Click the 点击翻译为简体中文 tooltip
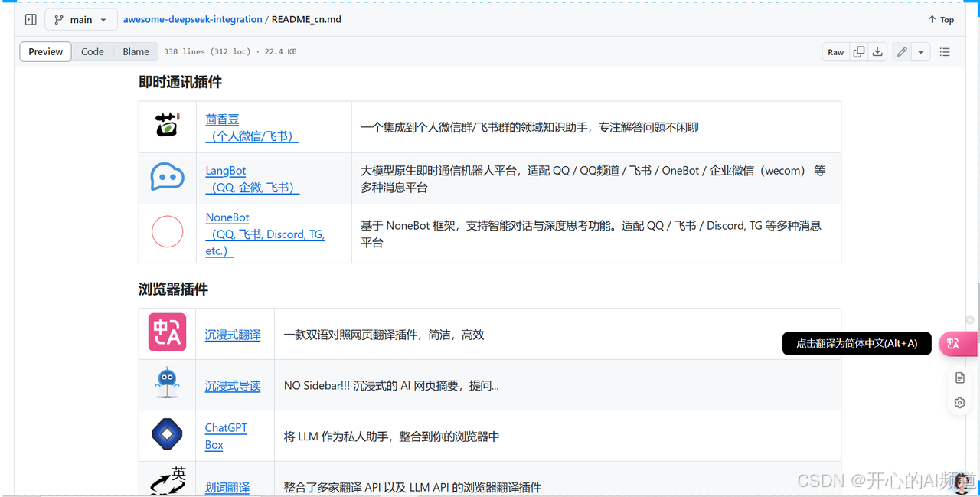Image resolution: width=980 pixels, height=497 pixels. pos(857,344)
